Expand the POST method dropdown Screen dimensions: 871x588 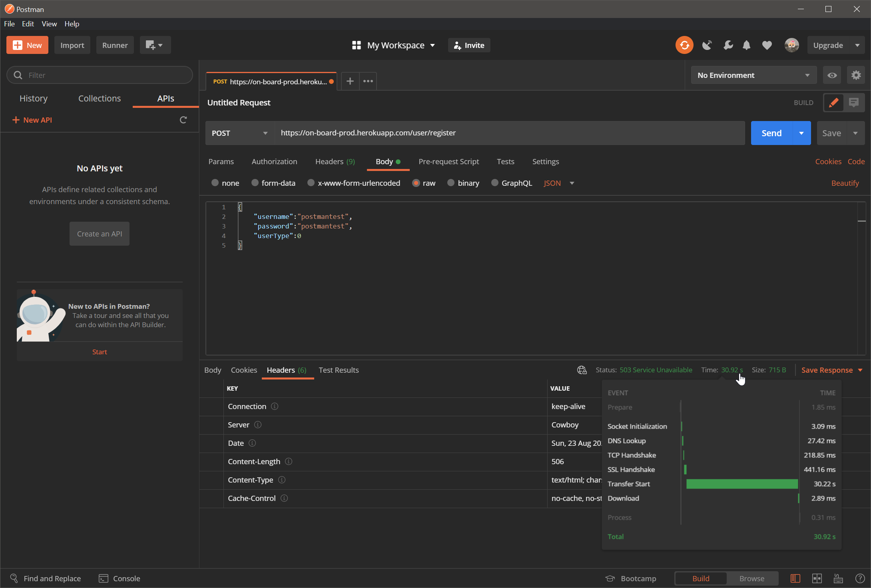(240, 133)
